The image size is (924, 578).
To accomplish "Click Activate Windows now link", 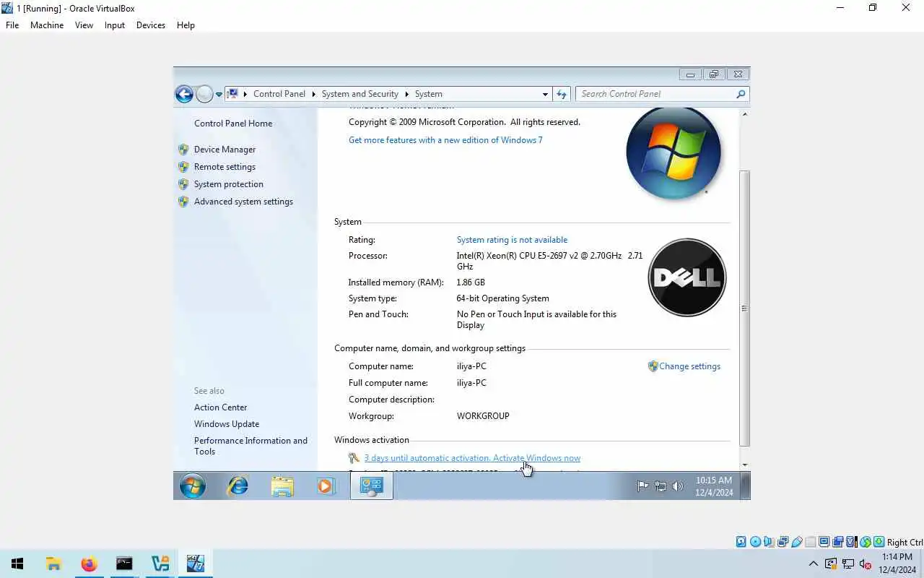I will [536, 458].
